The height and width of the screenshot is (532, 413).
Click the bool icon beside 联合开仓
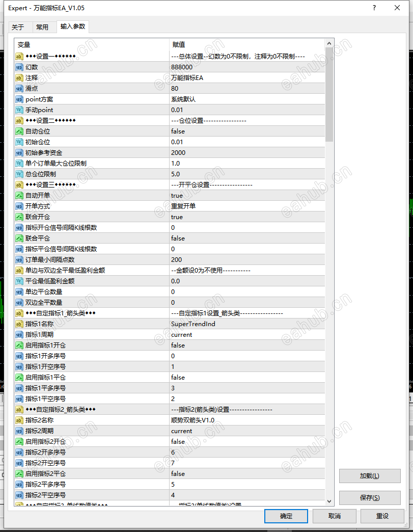click(x=19, y=217)
